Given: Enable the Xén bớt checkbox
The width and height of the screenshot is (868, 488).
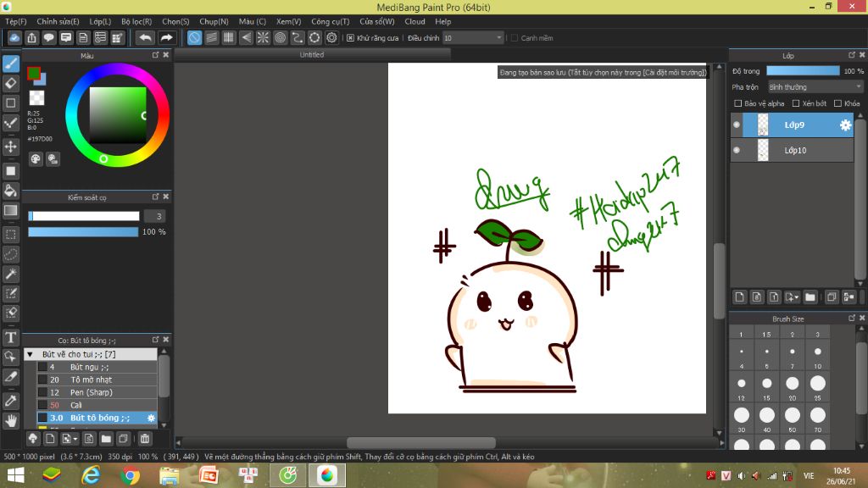Looking at the screenshot, I should tap(796, 103).
